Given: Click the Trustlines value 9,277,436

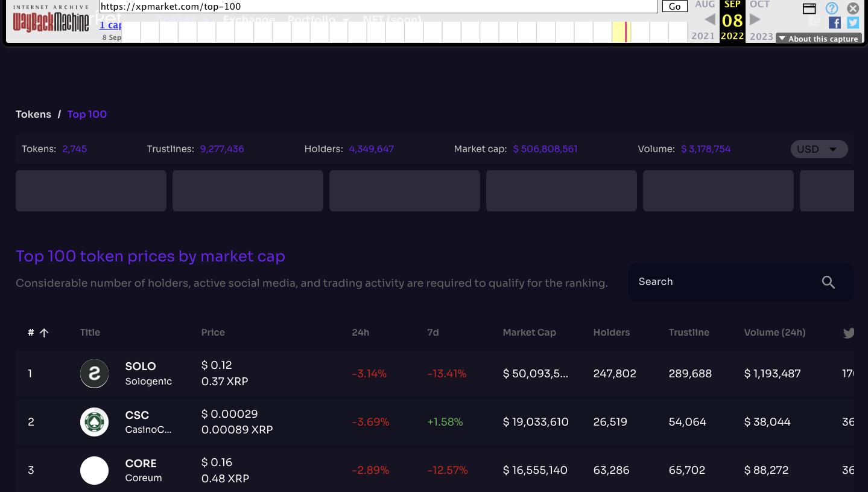Looking at the screenshot, I should 222,149.
